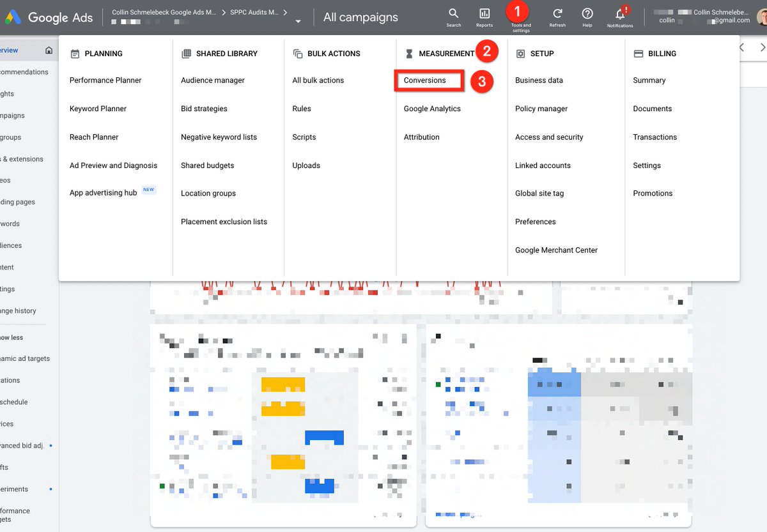Open Google Analytics under Measurement
The height and width of the screenshot is (532, 767).
[432, 109]
